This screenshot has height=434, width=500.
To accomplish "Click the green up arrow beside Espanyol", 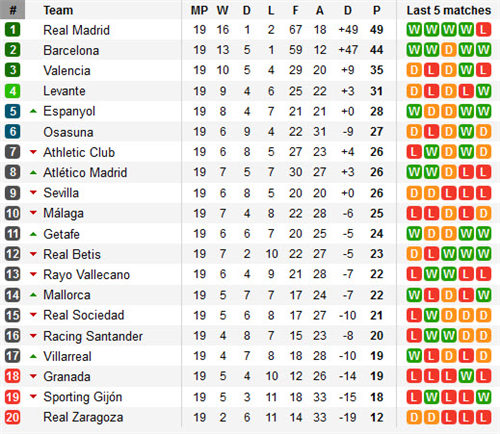I will click(33, 111).
